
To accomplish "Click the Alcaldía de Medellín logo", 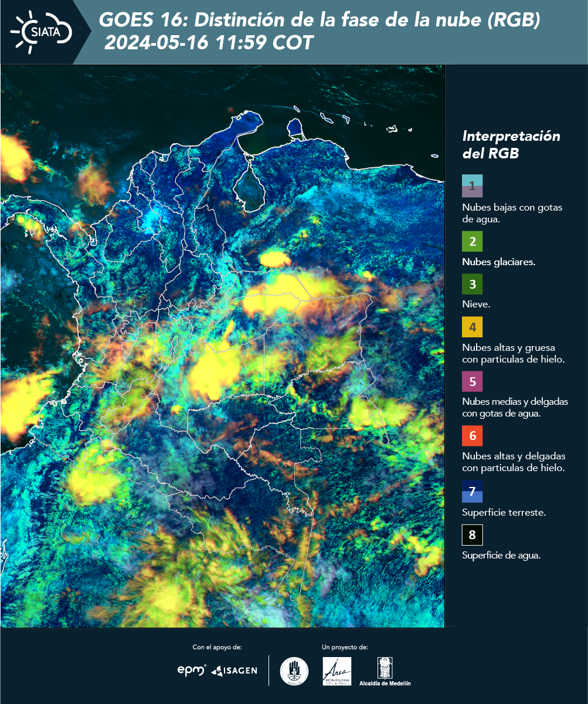I will (x=385, y=671).
